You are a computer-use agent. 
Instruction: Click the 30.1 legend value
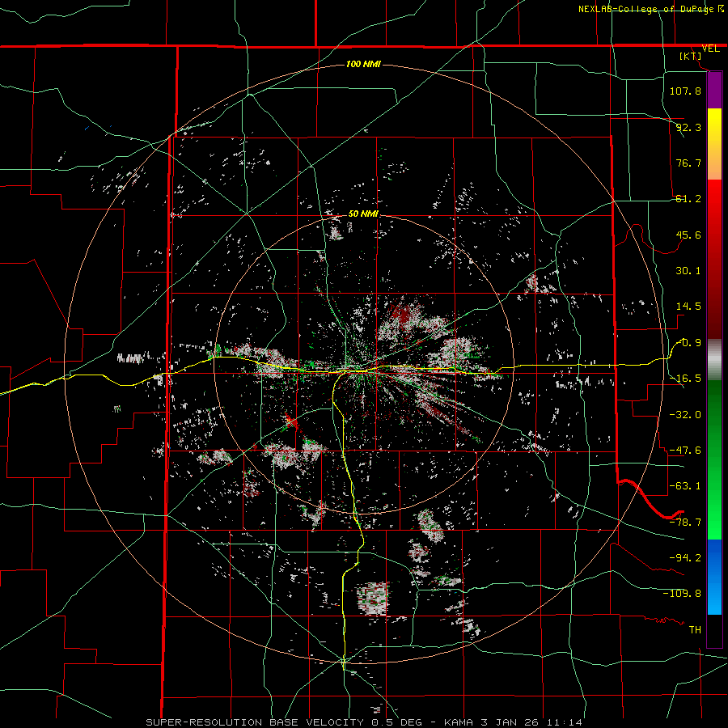[x=688, y=271]
